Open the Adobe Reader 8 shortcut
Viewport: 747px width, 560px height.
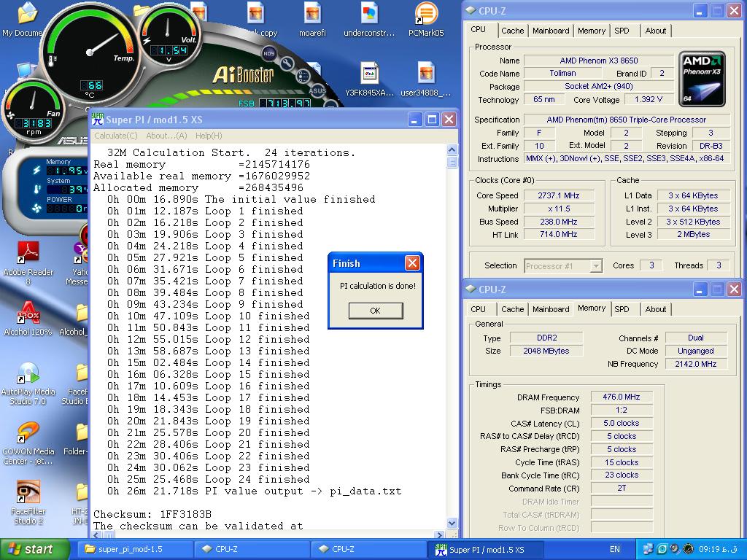[28, 262]
